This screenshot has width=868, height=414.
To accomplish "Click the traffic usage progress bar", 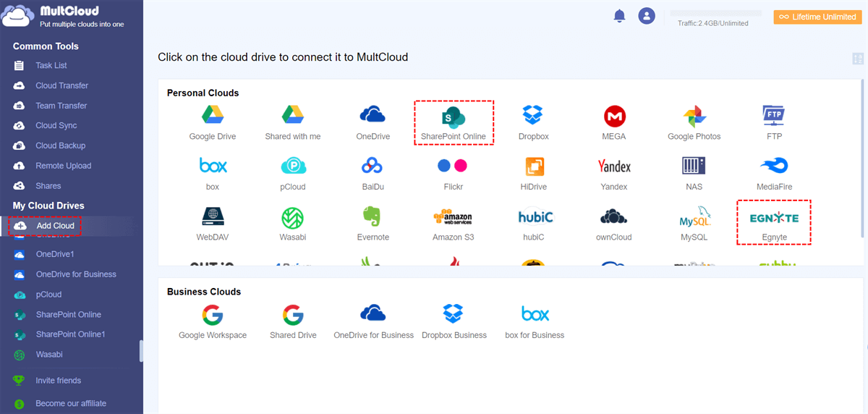I will point(716,13).
